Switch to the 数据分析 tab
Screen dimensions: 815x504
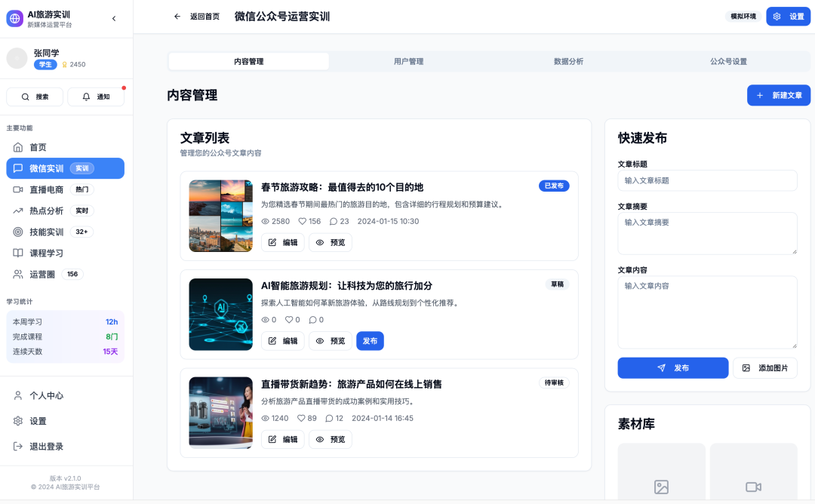[568, 62]
